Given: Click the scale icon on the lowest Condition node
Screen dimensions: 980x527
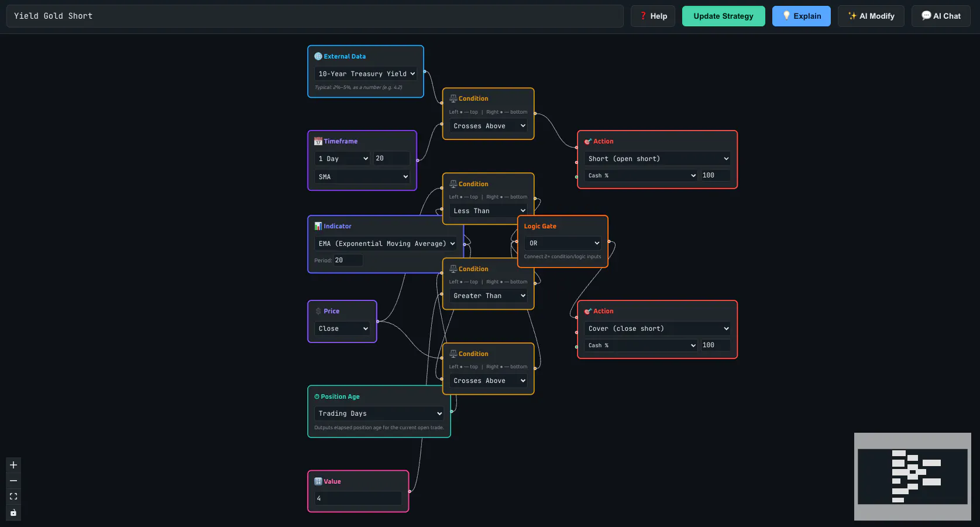Looking at the screenshot, I should (453, 354).
